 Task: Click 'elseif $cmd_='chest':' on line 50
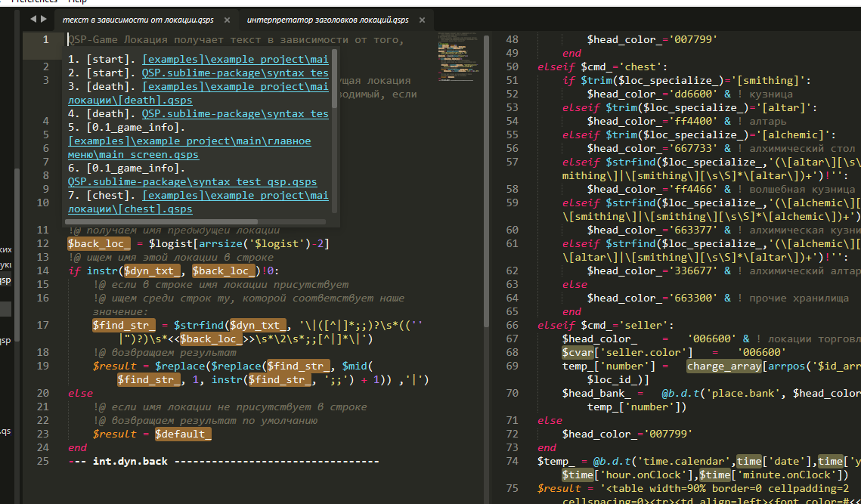(602, 66)
